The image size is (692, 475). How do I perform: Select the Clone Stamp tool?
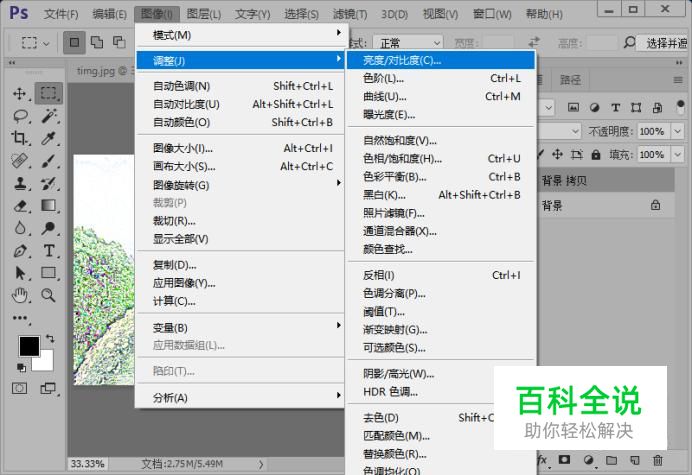pos(20,183)
